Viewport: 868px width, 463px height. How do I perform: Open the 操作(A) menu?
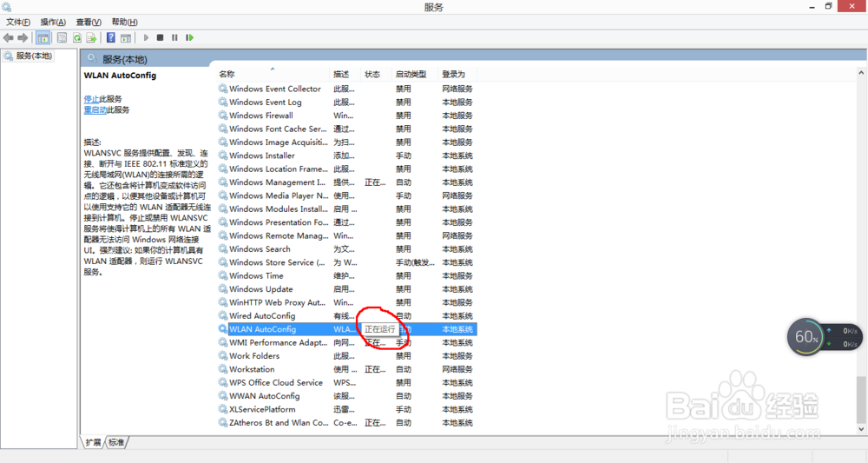coord(53,23)
